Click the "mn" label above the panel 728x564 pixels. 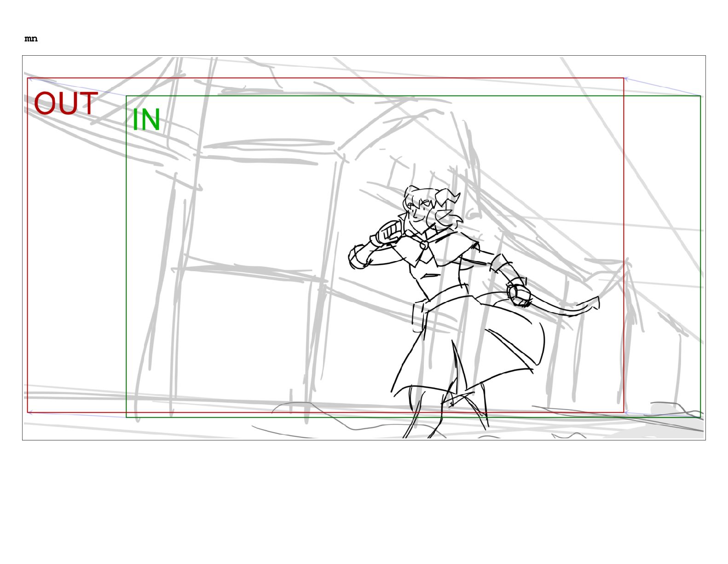coord(31,39)
